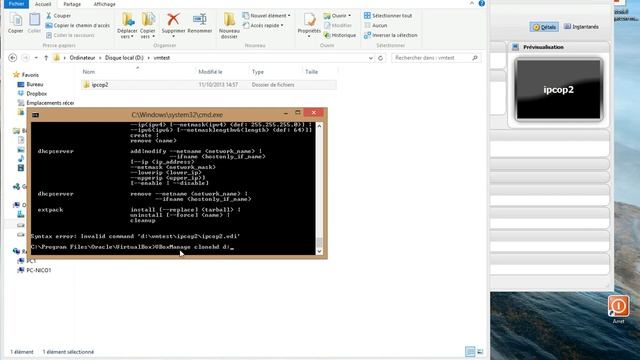
Task: Click the red Supprimer icon
Action: [x=173, y=20]
